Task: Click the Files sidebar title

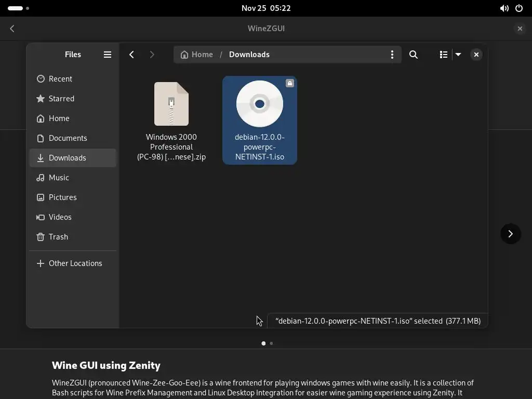Action: [x=73, y=55]
